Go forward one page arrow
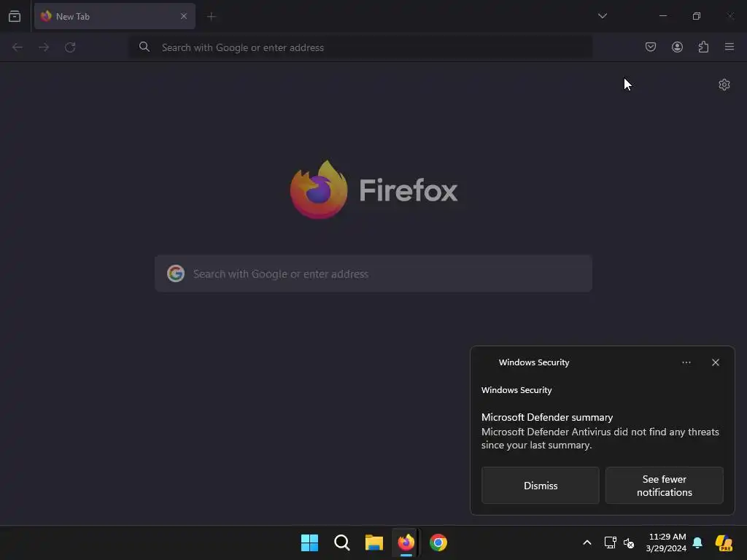 point(44,47)
